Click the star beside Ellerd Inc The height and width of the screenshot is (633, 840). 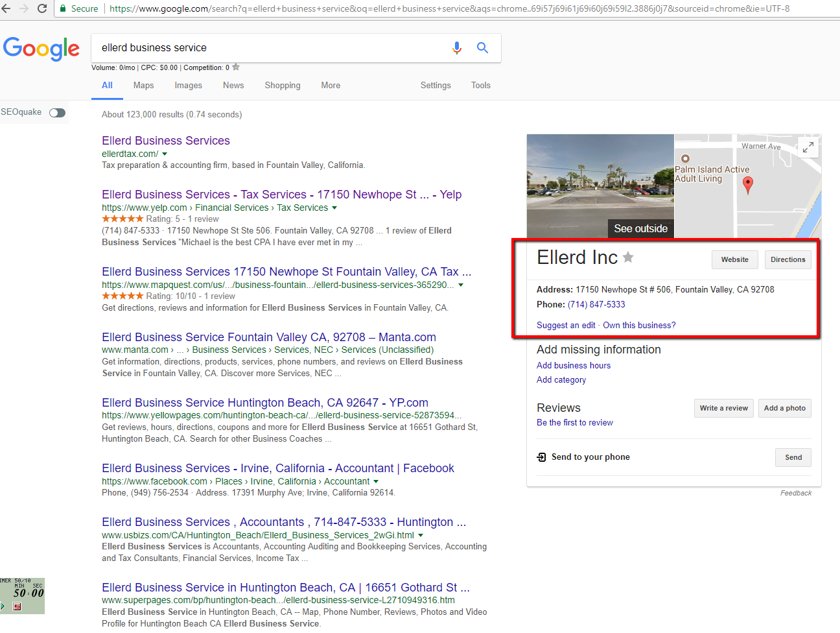click(x=628, y=257)
